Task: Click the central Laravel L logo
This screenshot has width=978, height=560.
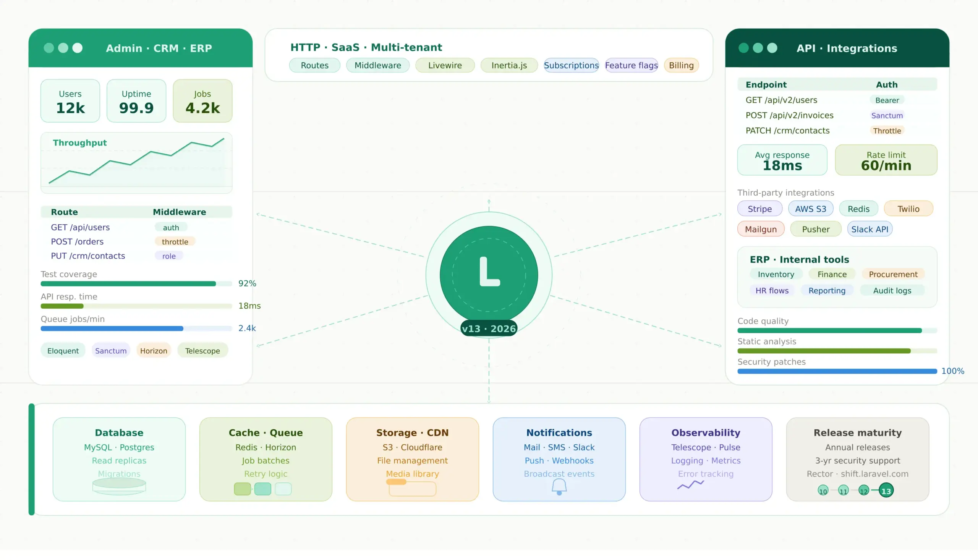Action: click(489, 274)
